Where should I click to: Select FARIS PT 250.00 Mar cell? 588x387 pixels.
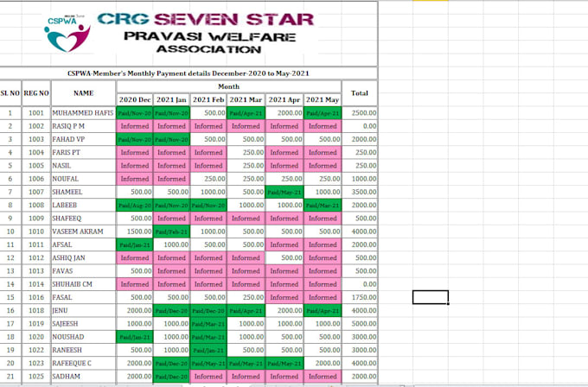coord(246,153)
